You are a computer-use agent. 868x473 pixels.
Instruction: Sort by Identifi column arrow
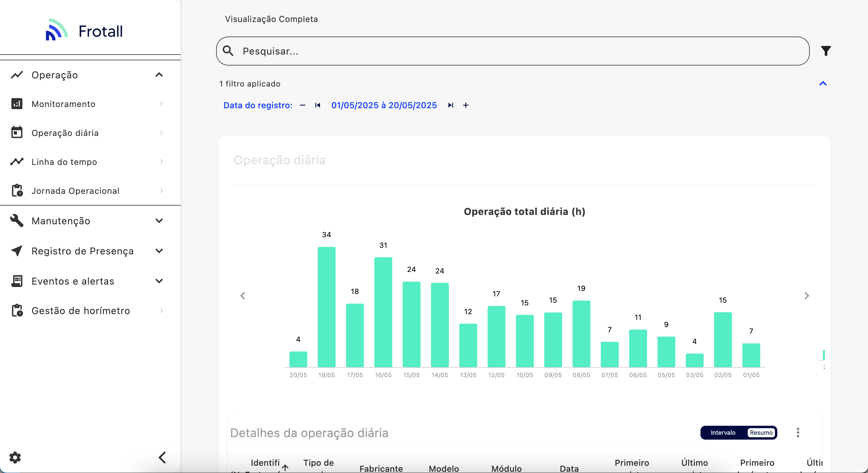pyautogui.click(x=285, y=468)
